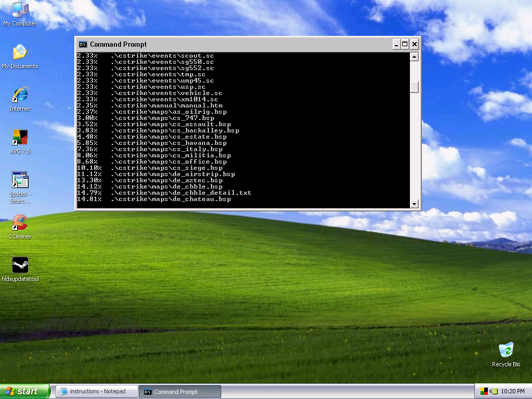532x399 pixels.
Task: Click the console scrollbar down arrow
Action: point(414,204)
